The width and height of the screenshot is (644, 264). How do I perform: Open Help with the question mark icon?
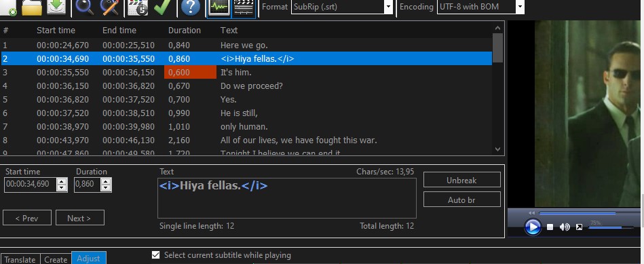(191, 7)
